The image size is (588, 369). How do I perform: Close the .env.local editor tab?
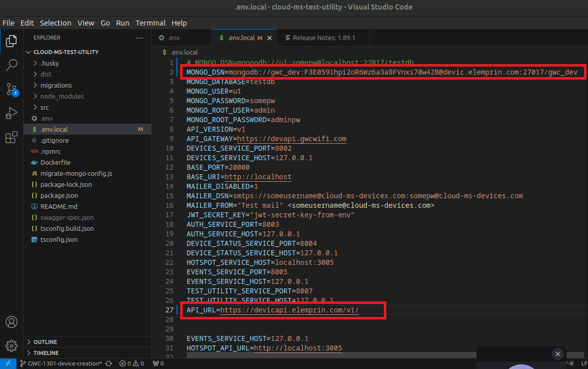[269, 38]
